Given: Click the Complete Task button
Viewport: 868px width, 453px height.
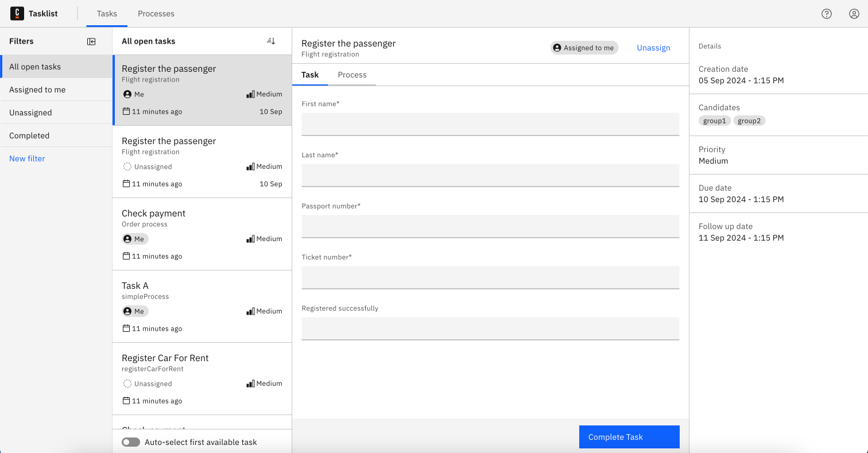Looking at the screenshot, I should (629, 436).
